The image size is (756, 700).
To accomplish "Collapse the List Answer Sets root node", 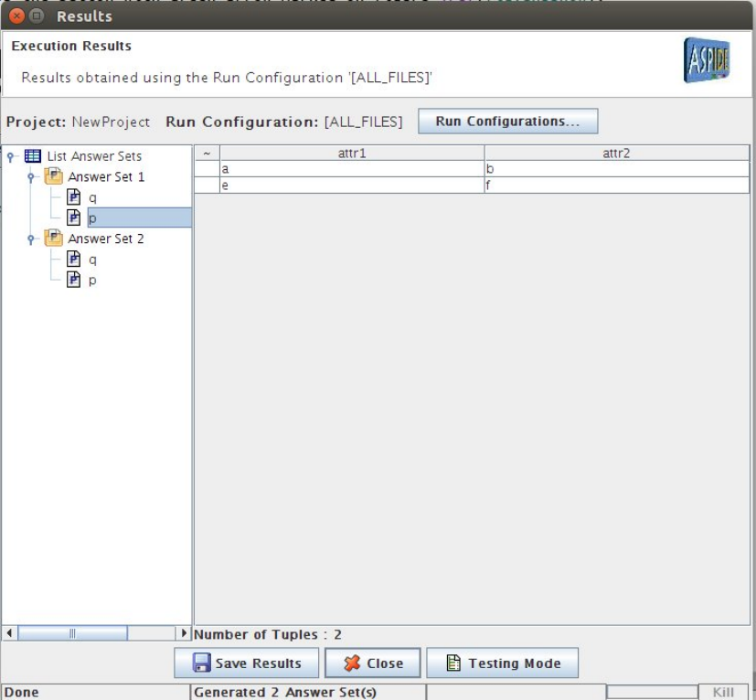I will point(11,156).
